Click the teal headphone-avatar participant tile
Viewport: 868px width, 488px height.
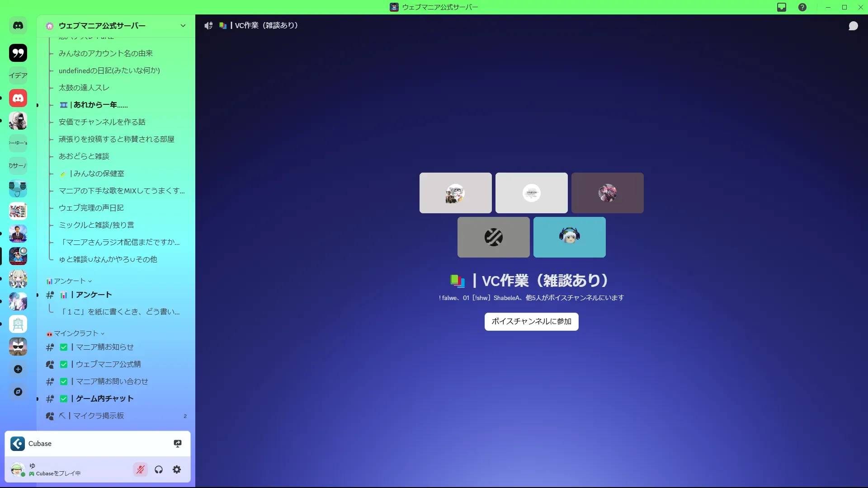coord(569,237)
